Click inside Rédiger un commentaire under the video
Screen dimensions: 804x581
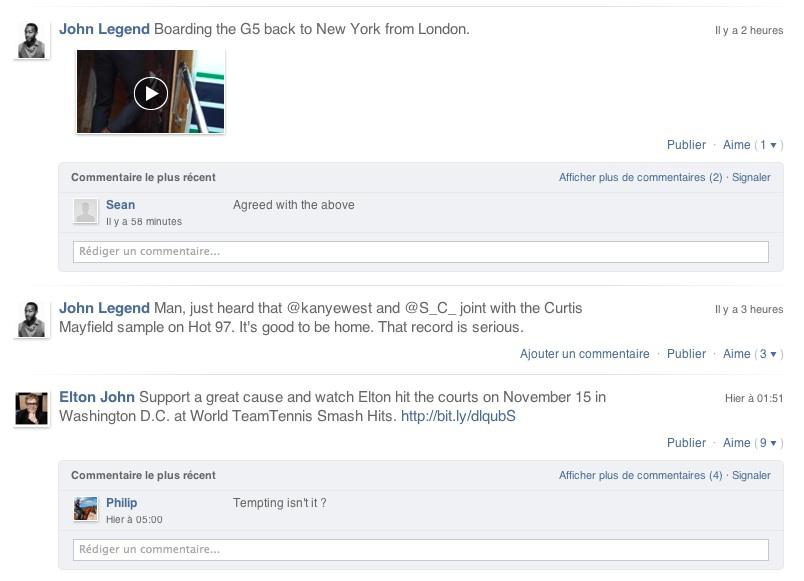(x=420, y=251)
